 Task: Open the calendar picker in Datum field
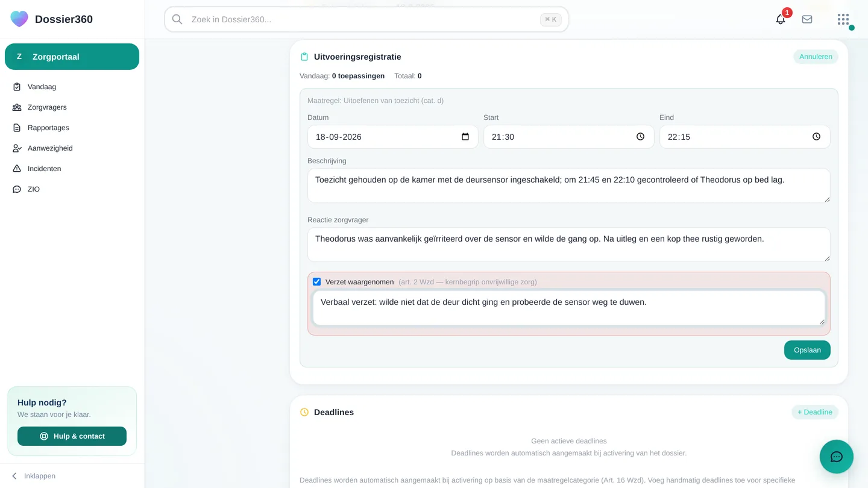465,137
